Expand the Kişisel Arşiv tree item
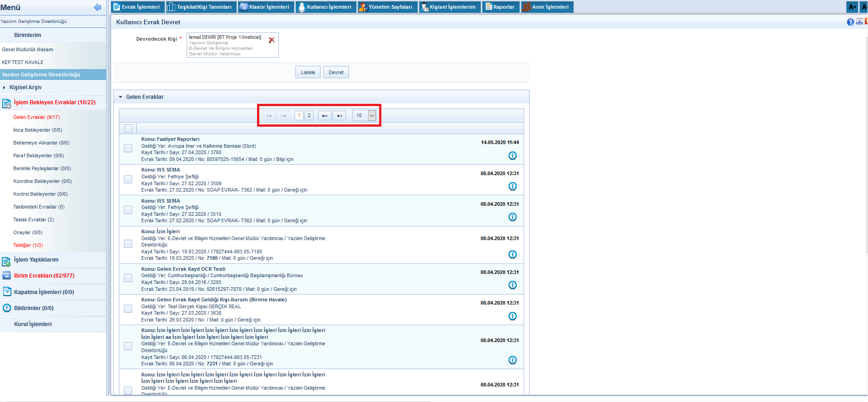This screenshot has height=402, width=868. click(x=4, y=87)
